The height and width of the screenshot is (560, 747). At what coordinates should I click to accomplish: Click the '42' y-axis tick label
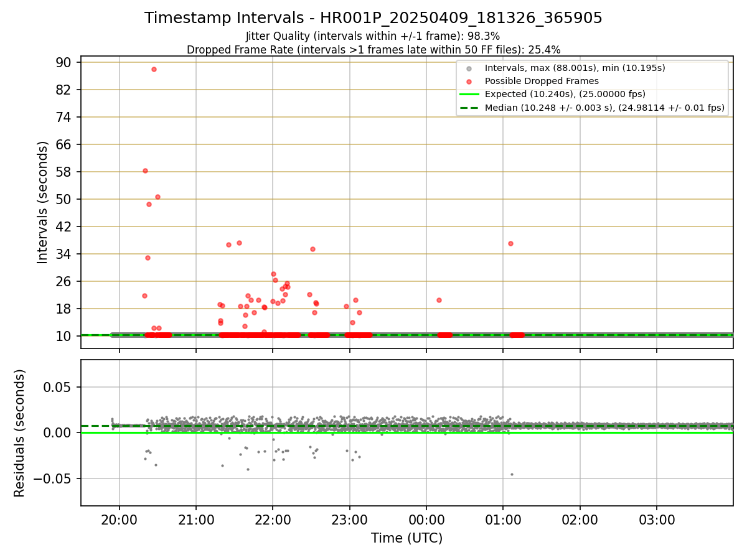click(65, 226)
